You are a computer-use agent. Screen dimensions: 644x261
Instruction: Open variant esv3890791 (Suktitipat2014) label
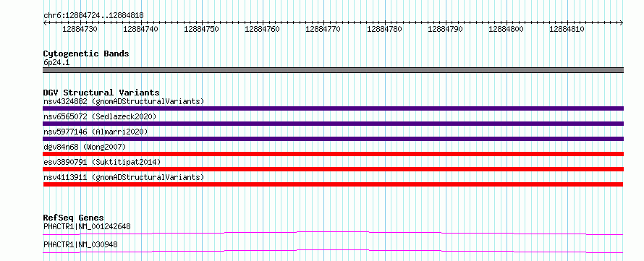[102, 162]
